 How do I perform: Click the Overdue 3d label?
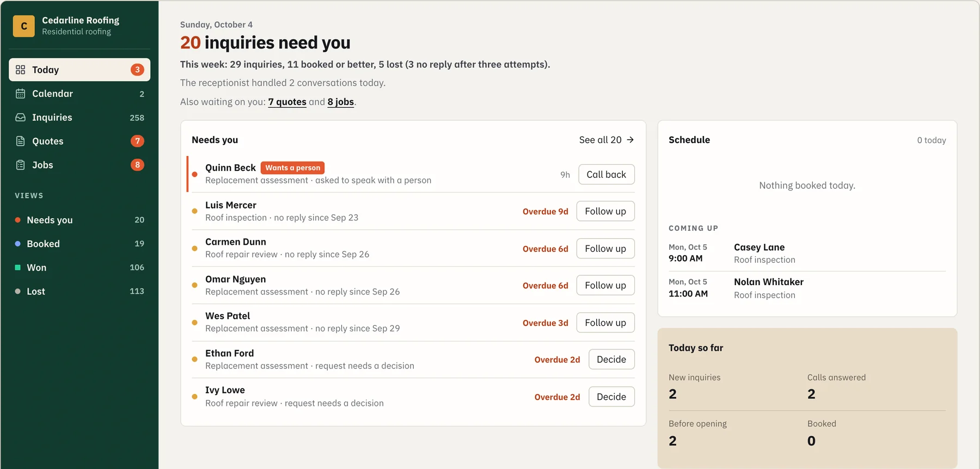(x=546, y=323)
